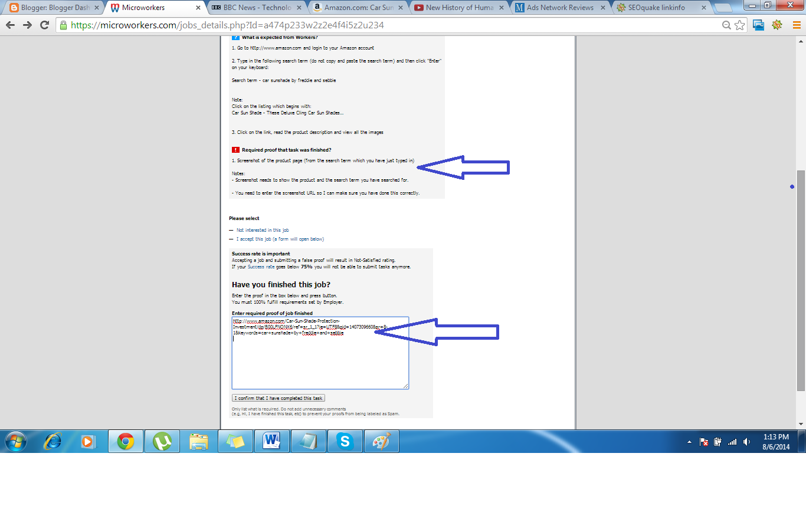The height and width of the screenshot is (532, 806).
Task: Open uTorrent from the taskbar
Action: point(162,441)
